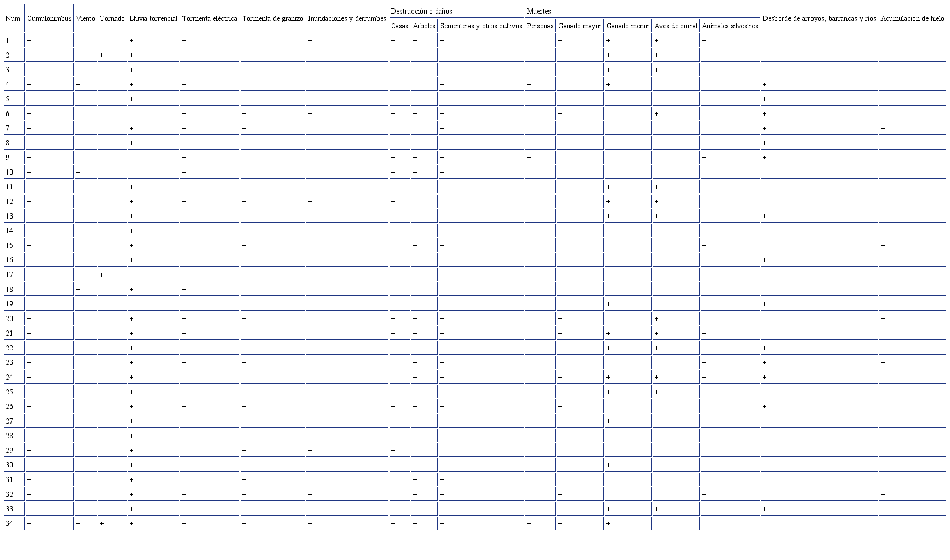Select the Desborde de arroyos header
Image resolution: width=950 pixels, height=560 pixels.
[x=819, y=18]
